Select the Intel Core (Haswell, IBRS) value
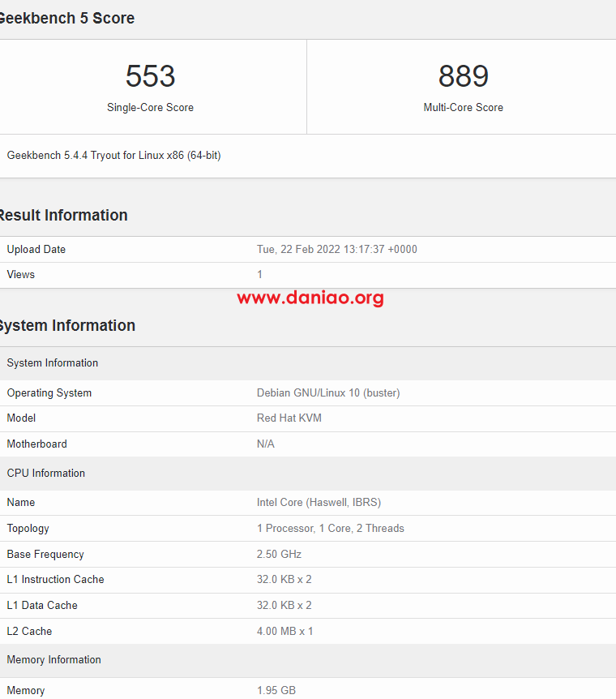Image resolution: width=616 pixels, height=699 pixels. [319, 503]
